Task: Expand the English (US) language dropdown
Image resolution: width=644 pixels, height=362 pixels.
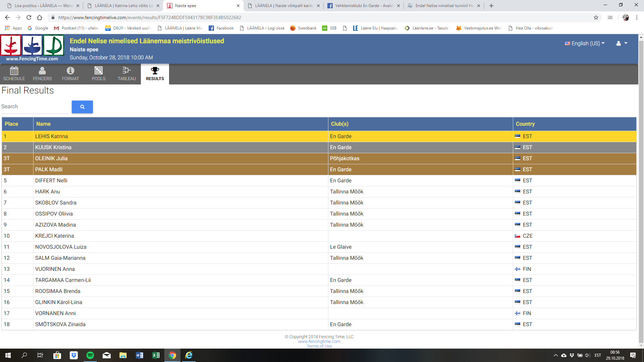Action: pos(585,43)
